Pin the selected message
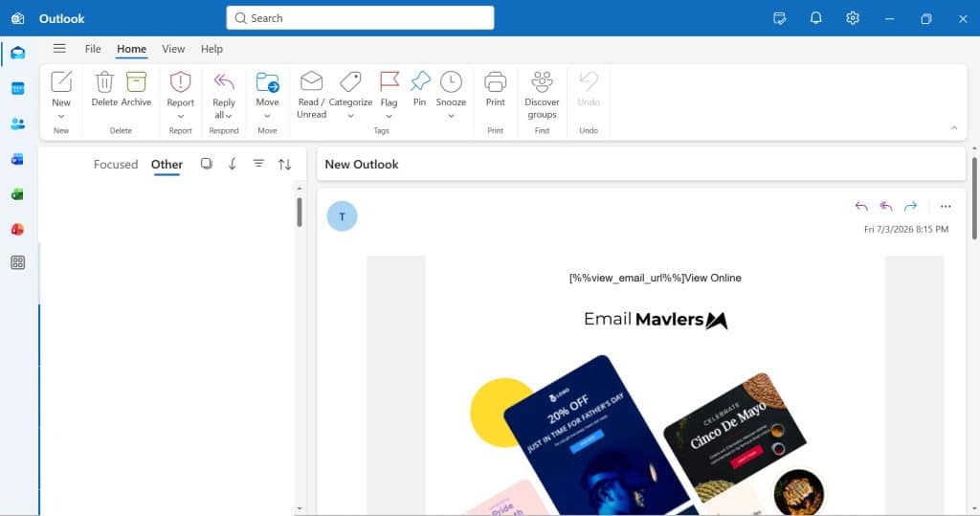Screen dimensions: 980x516 pyautogui.click(x=420, y=89)
